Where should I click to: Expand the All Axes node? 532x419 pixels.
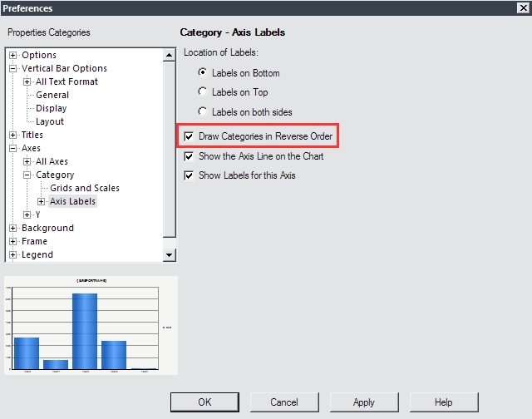27,162
